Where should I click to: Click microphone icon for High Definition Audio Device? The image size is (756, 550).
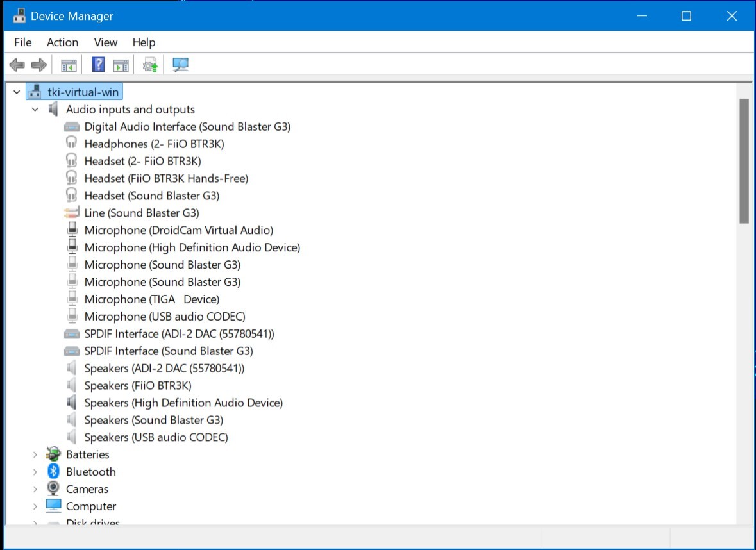tap(72, 247)
